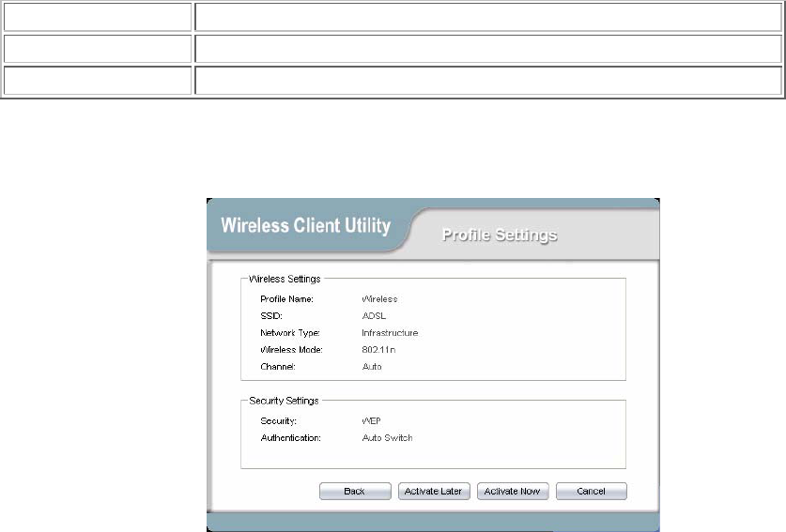
Task: Click the Back button
Action: point(355,491)
